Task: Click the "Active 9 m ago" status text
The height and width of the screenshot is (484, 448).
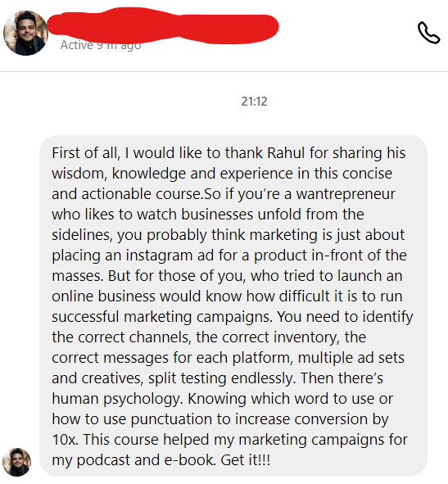Action: pyautogui.click(x=101, y=45)
